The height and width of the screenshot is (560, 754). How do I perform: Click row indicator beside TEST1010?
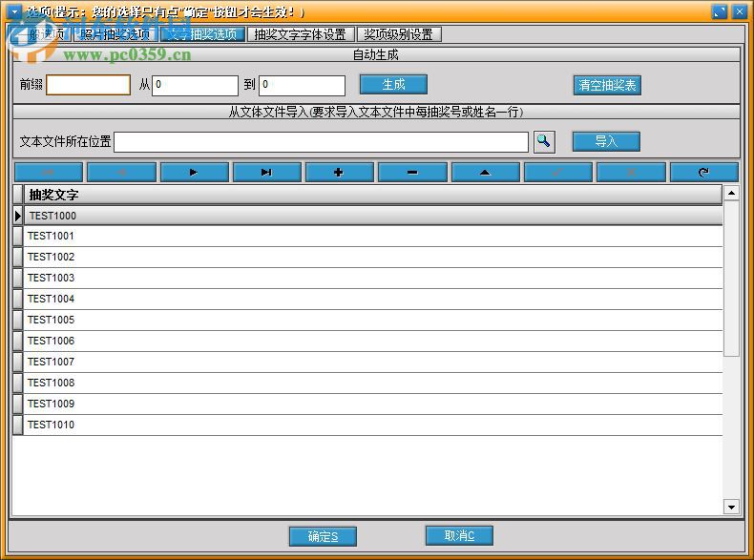click(x=18, y=425)
